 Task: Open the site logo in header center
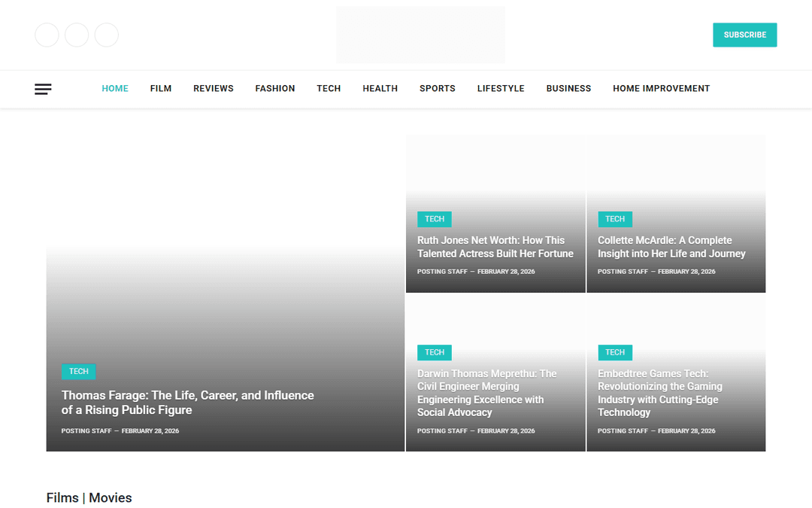[420, 35]
